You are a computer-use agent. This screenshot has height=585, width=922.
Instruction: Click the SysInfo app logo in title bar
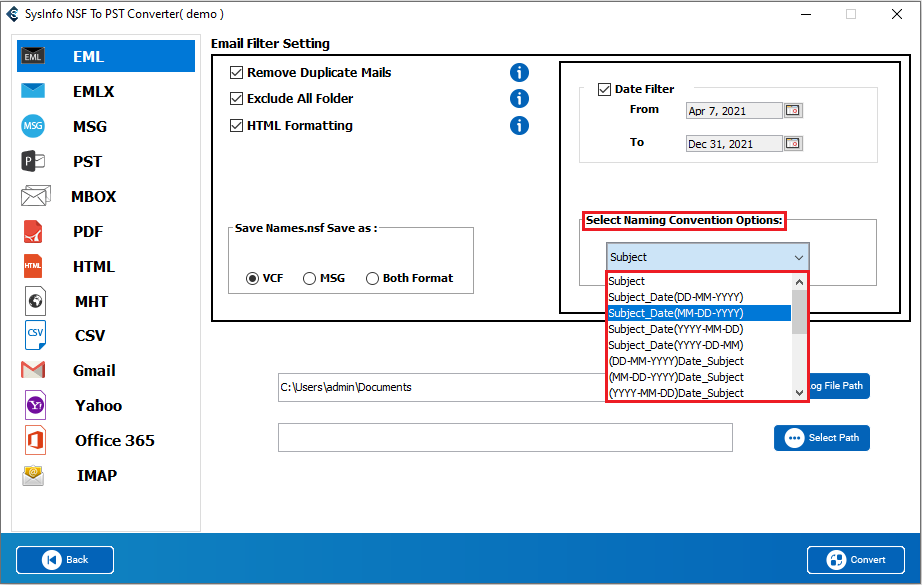point(12,14)
